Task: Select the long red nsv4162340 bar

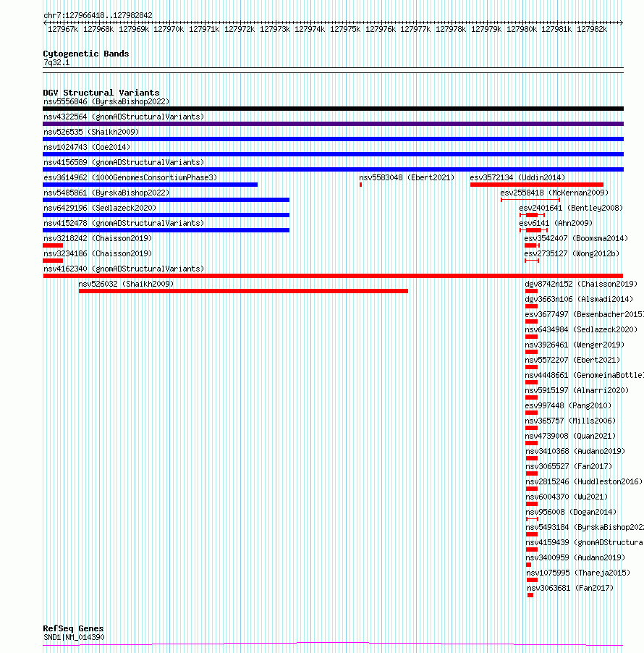Action: pos(333,276)
